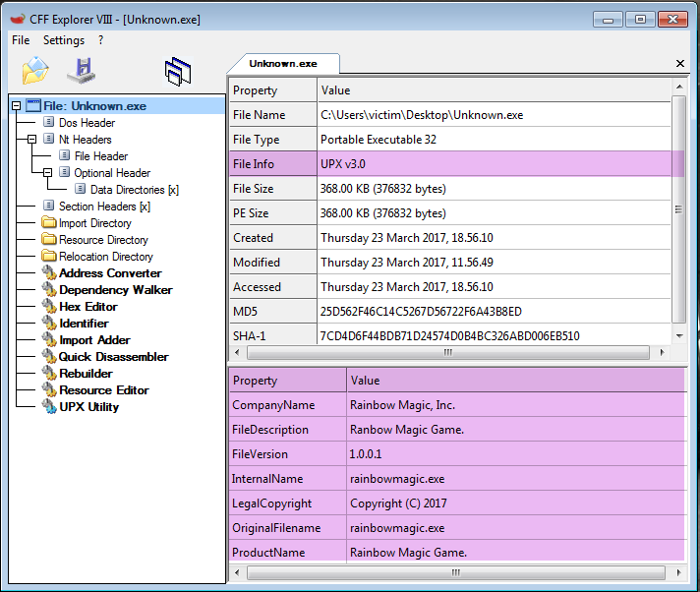This screenshot has width=700, height=592.
Task: Launch the Dependency Walker tool
Action: click(115, 290)
